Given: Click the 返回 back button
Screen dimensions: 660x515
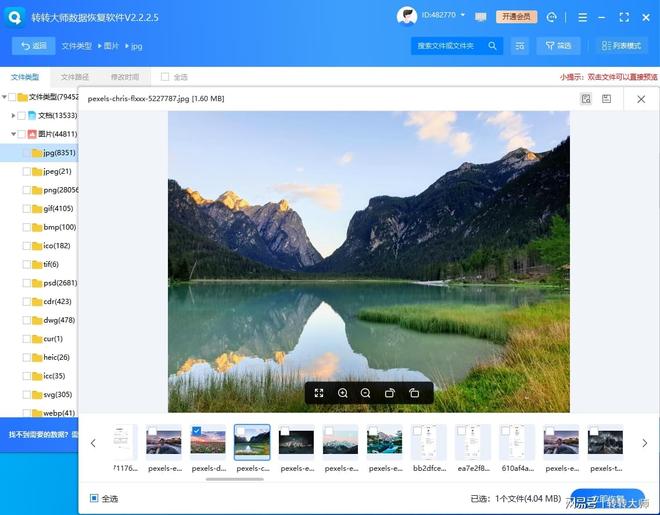Looking at the screenshot, I should pos(34,45).
